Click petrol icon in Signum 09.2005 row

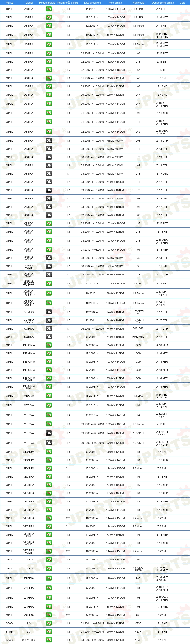click(49, 460)
